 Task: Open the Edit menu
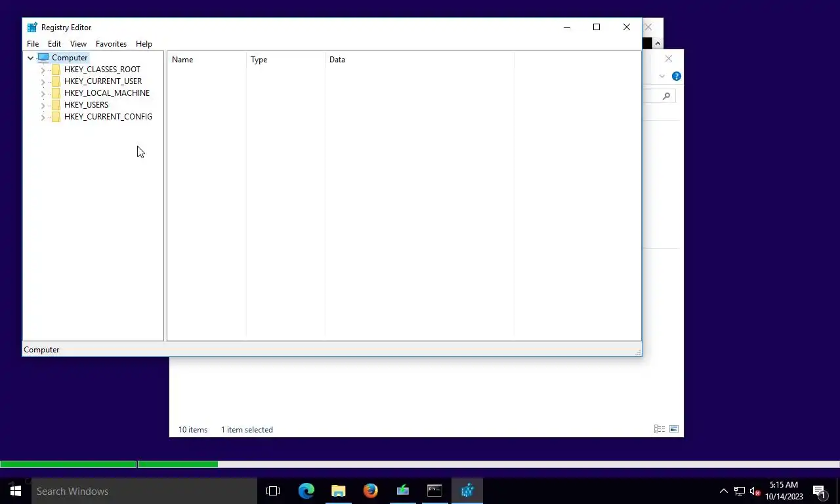(54, 44)
